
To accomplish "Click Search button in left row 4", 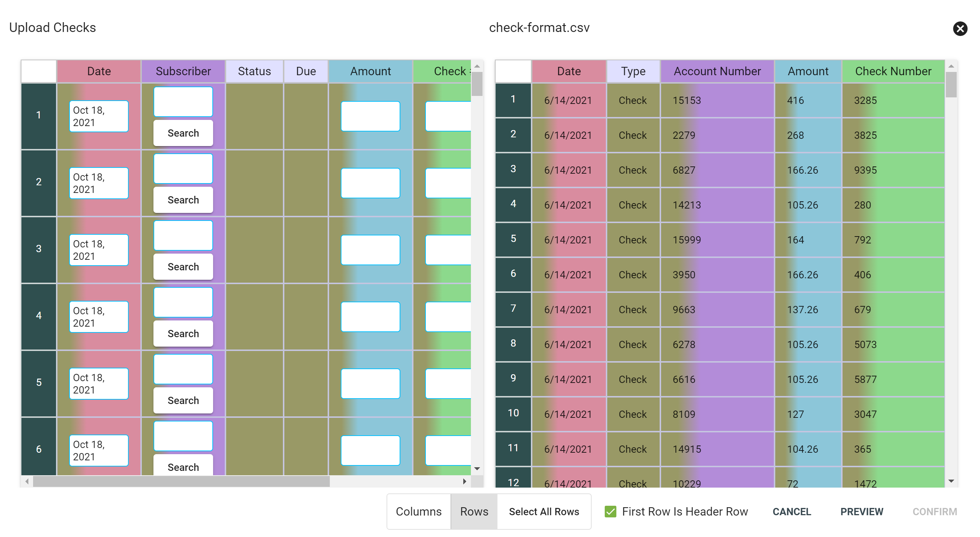I will (183, 334).
